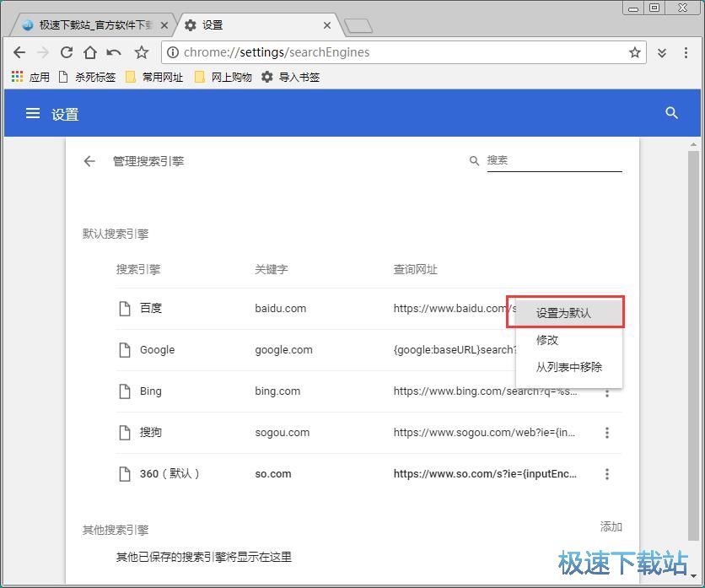Viewport: 705px width, 588px height.
Task: Expand the bookmarks overflow chevron in toolbar
Action: [662, 52]
